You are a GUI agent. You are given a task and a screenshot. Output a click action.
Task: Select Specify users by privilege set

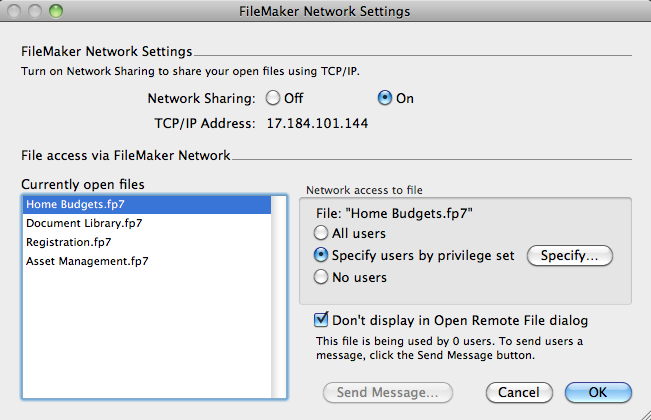pos(323,255)
